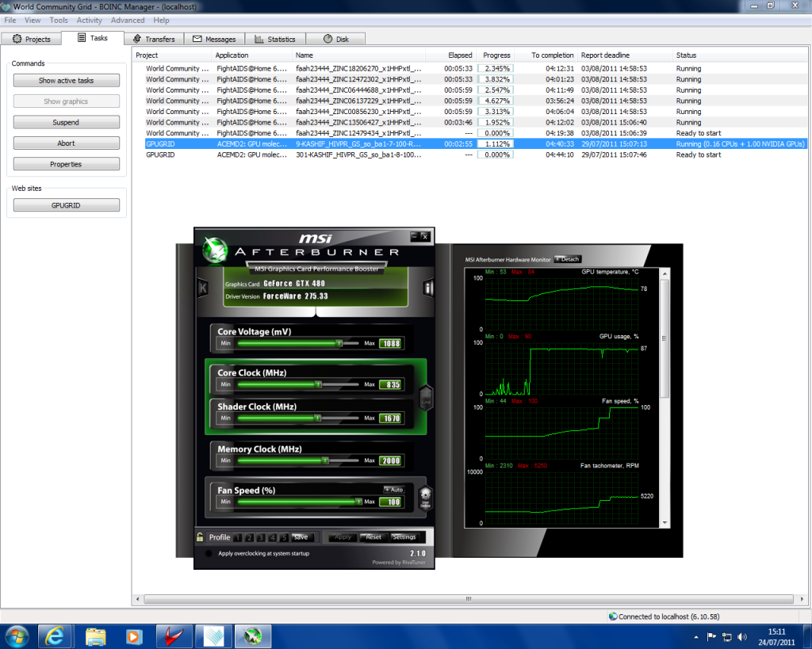Image resolution: width=812 pixels, height=649 pixels.
Task: Open the GPUGRID web site button
Action: pos(67,205)
